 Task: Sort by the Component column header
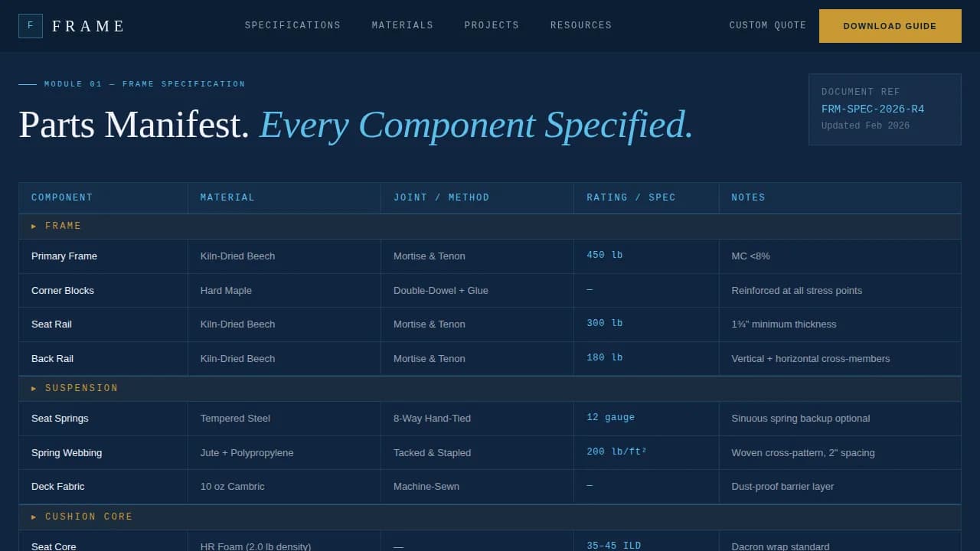pyautogui.click(x=62, y=197)
